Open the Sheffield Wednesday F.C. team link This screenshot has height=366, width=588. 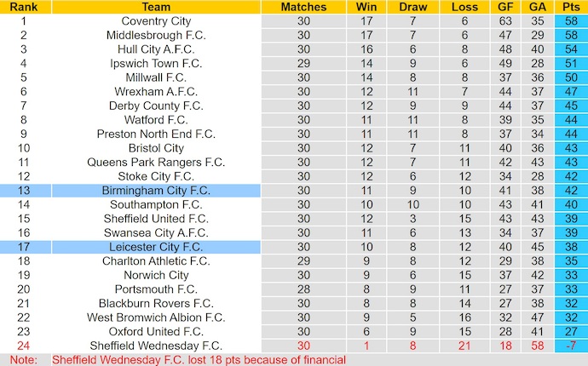[156, 346]
